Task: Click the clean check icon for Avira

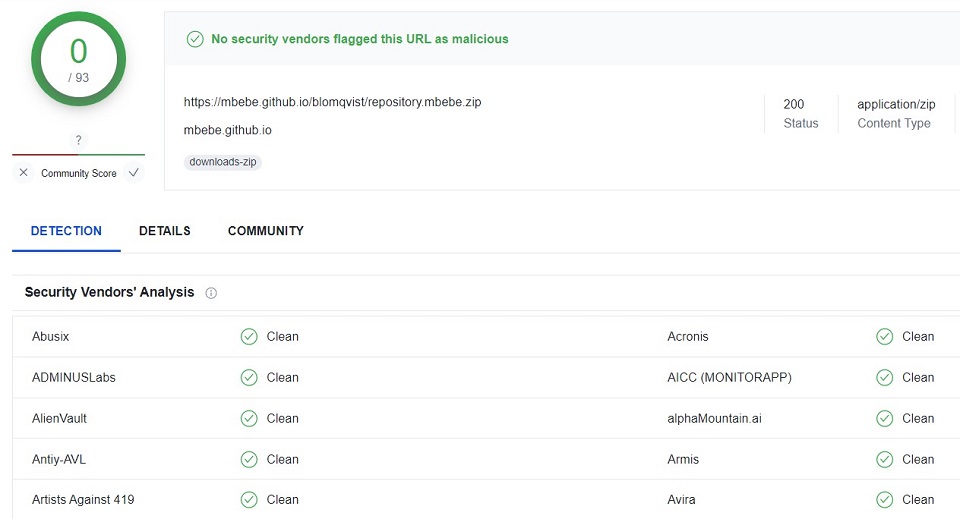Action: tap(885, 500)
